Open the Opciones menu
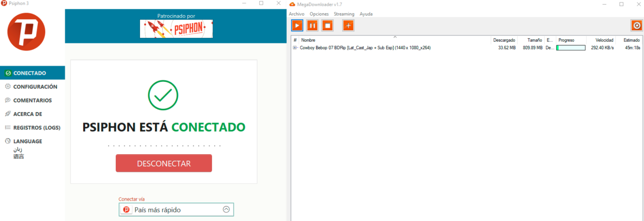This screenshot has height=221, width=644. (x=319, y=14)
